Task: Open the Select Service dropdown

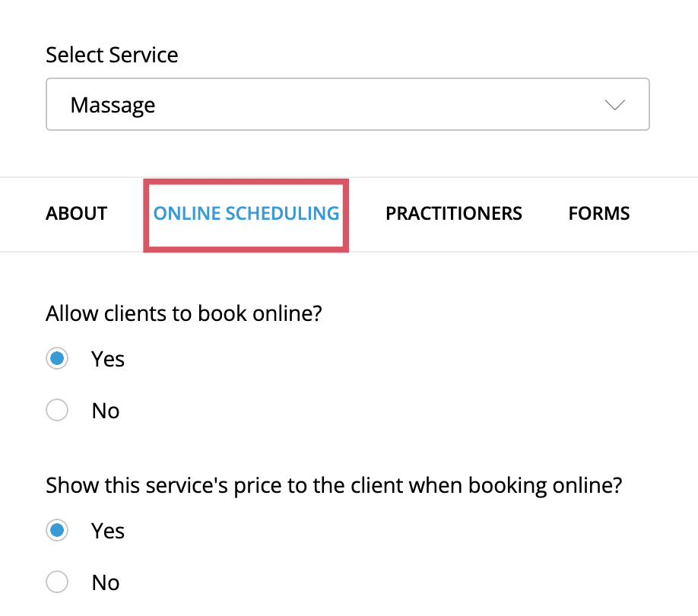Action: pos(347,104)
